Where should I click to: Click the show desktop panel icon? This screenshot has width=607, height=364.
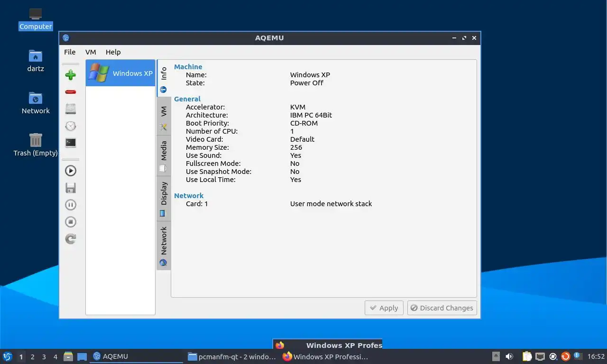click(x=82, y=356)
